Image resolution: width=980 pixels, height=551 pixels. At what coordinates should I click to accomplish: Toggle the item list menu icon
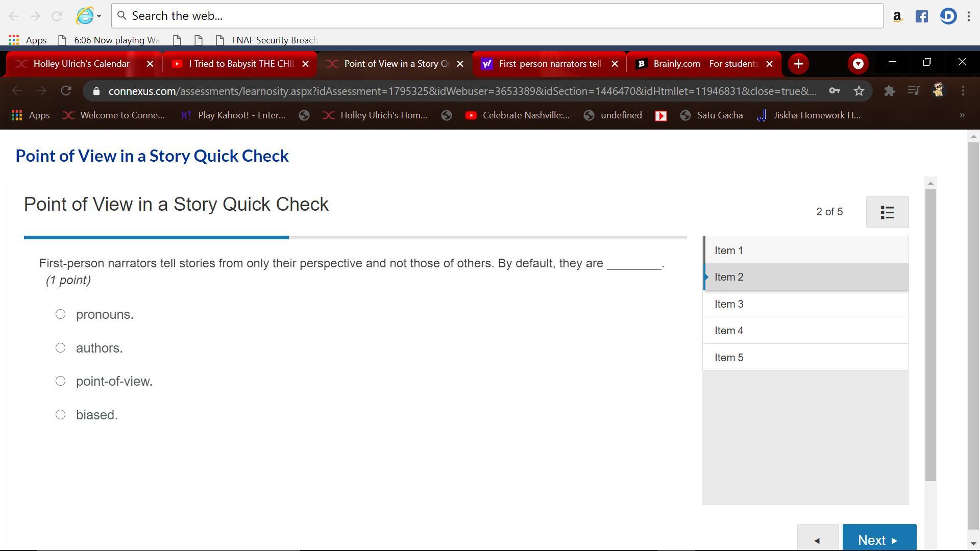[x=887, y=212]
